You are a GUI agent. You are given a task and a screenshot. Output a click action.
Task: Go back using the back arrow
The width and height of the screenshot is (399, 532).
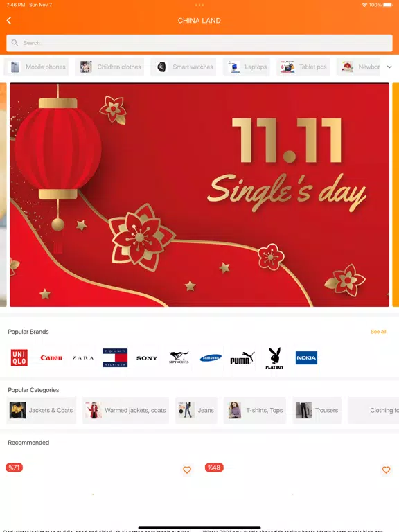(9, 21)
